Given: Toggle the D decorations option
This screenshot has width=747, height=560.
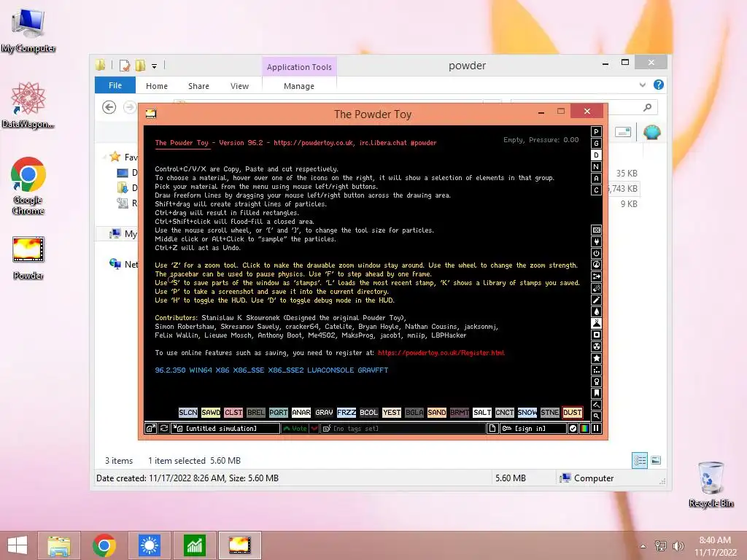Looking at the screenshot, I should [596, 155].
